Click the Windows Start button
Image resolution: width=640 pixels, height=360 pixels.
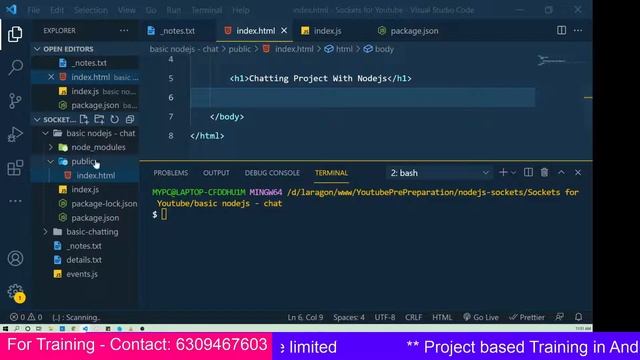click(x=5, y=328)
